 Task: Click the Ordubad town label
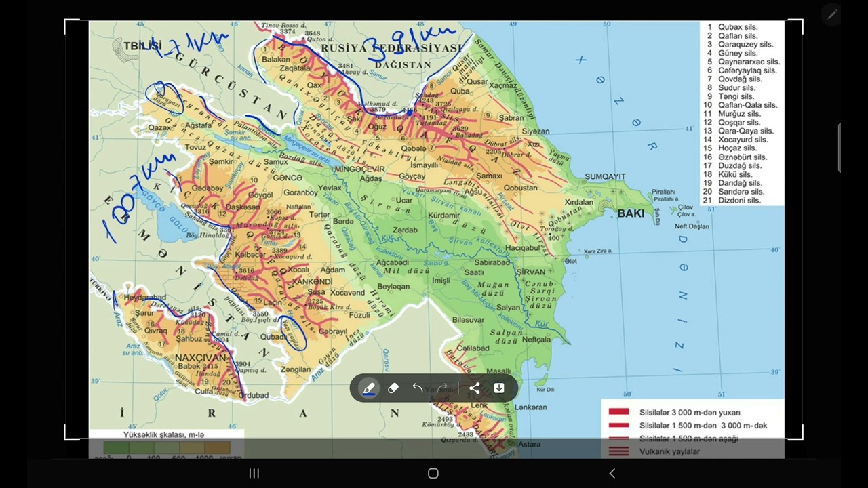click(254, 395)
